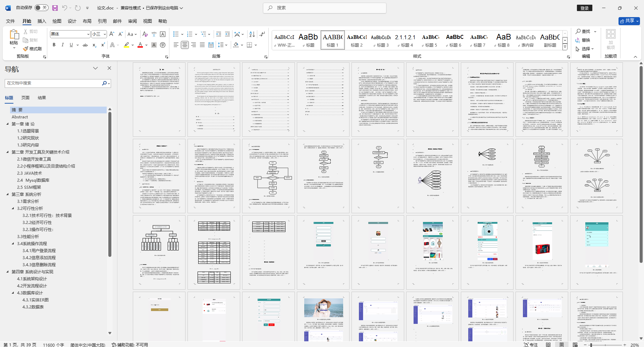Apply subscript formatting
The height and width of the screenshot is (347, 644).
click(94, 45)
